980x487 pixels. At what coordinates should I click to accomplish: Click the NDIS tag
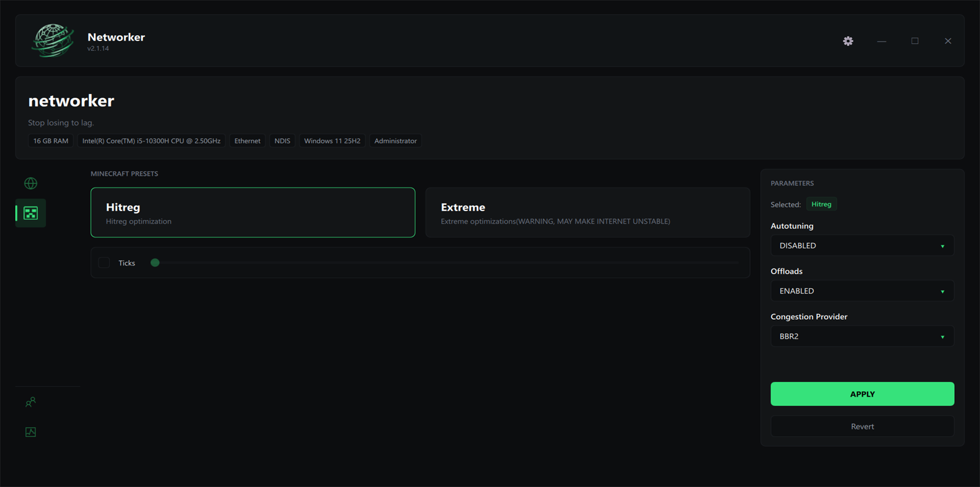point(283,141)
